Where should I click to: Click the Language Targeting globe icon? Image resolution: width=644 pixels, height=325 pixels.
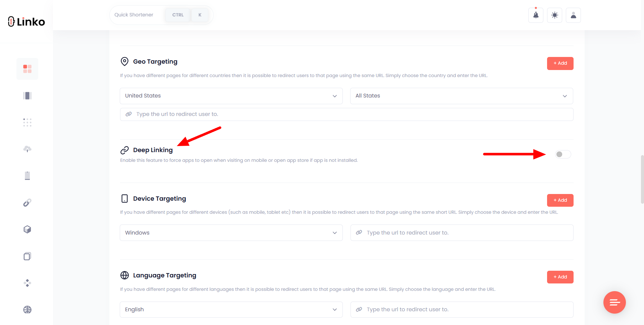pos(124,275)
